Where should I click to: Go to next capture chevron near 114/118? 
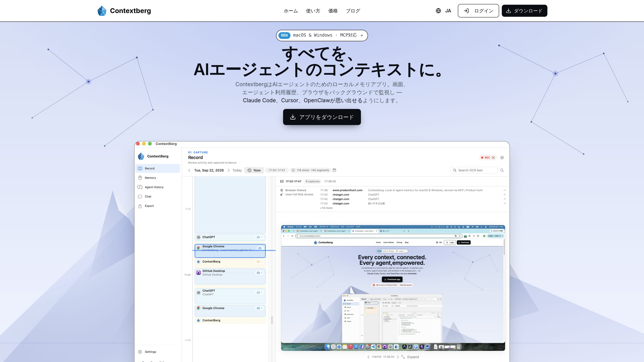[398, 357]
